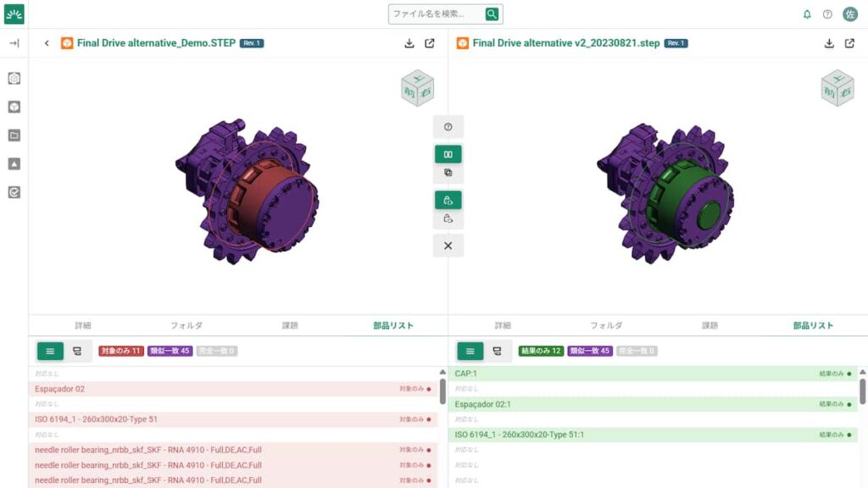Focus the file name search field
Image resolution: width=868 pixels, height=488 pixels.
(x=437, y=14)
